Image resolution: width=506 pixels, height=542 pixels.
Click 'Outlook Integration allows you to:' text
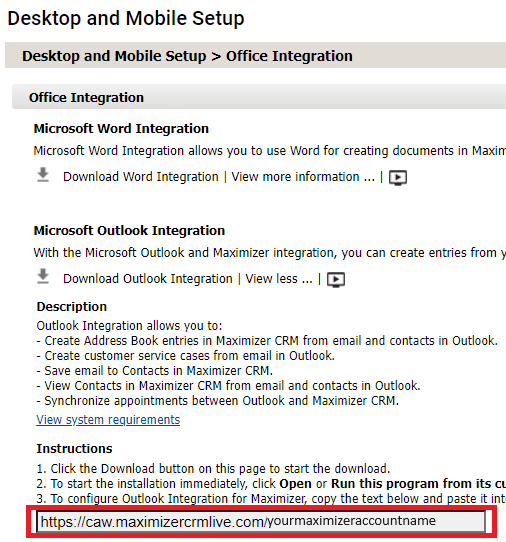click(x=129, y=326)
